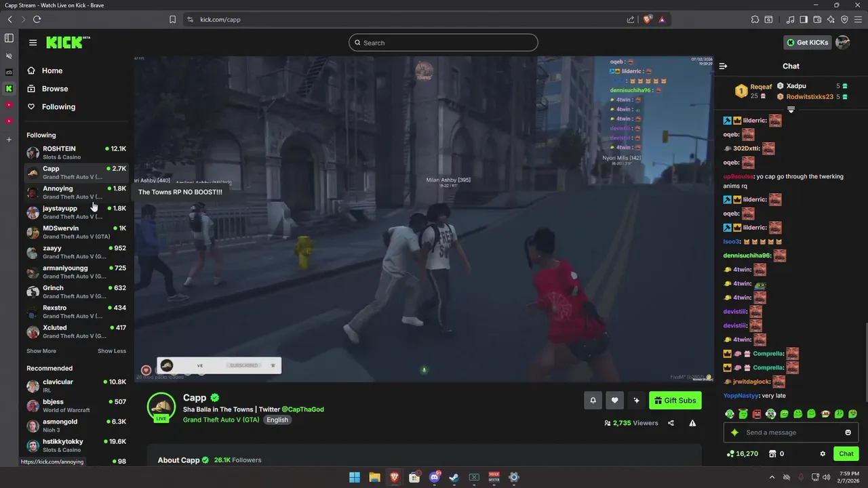Toggle follow heart button for Capp
The image size is (868, 488).
pos(614,401)
